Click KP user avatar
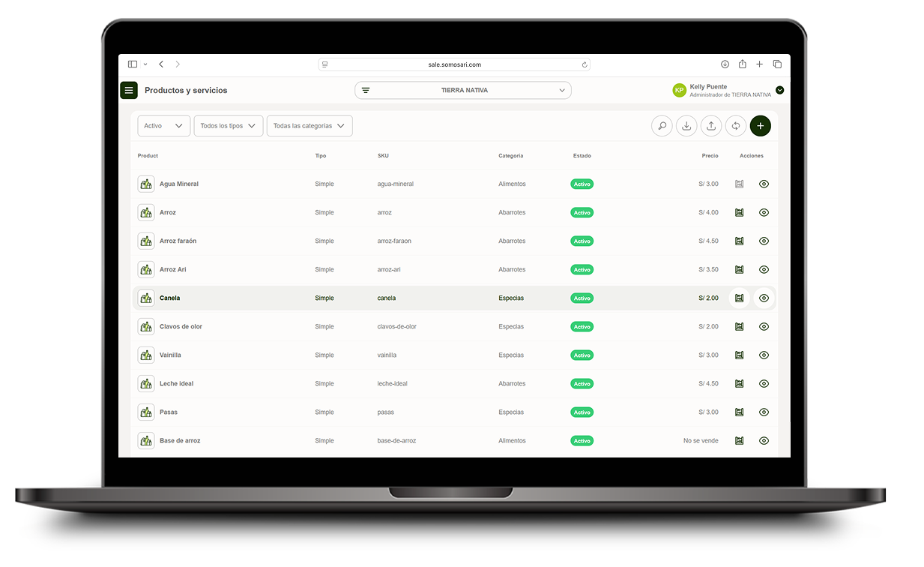 680,90
